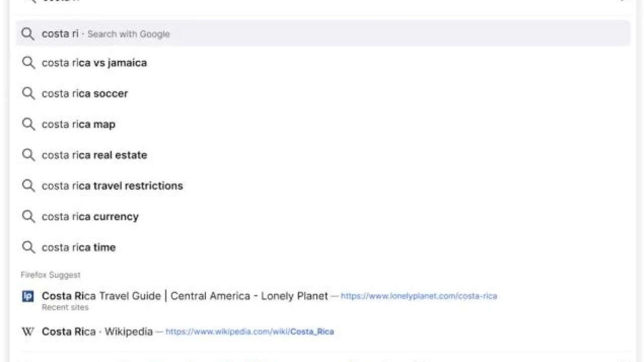The width and height of the screenshot is (644, 362).
Task: Open the Costa Rica Wikipedia result
Action: (x=97, y=332)
